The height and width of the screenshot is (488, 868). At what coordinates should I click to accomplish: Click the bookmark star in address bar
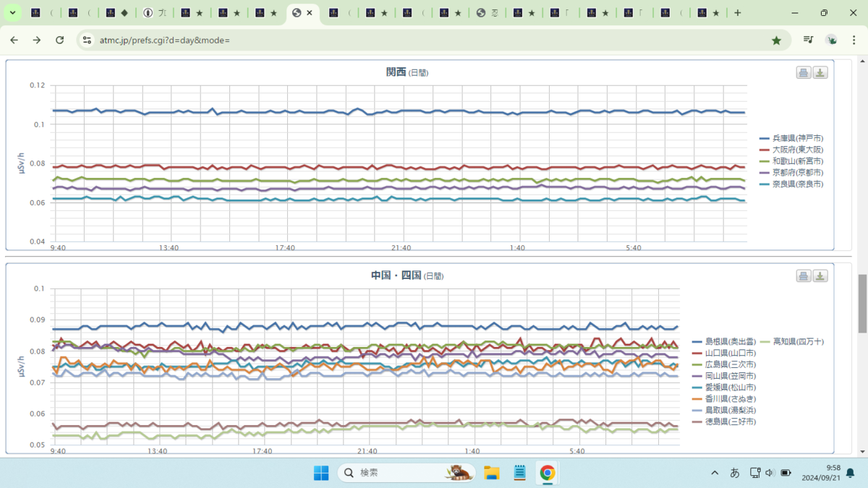pyautogui.click(x=776, y=40)
